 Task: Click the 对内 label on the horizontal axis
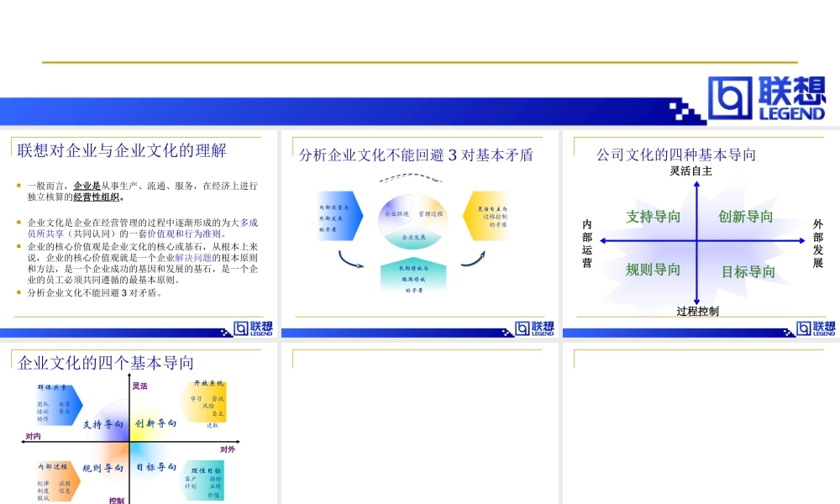34,437
